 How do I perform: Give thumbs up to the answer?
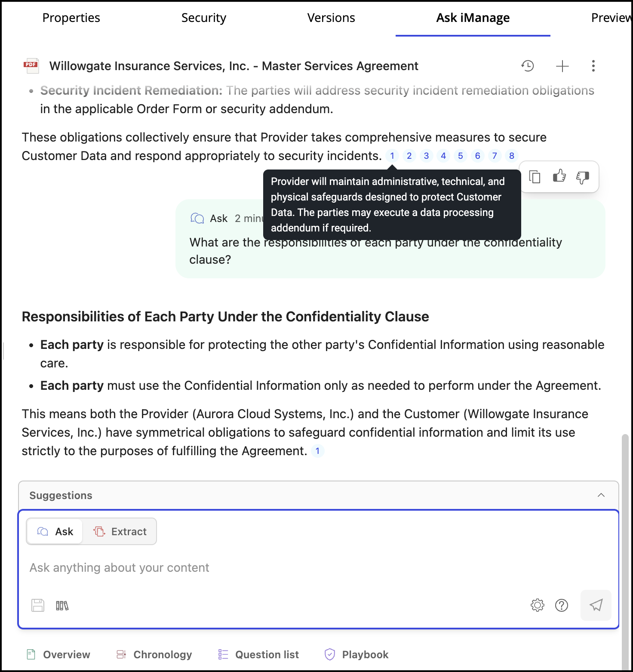tap(559, 176)
